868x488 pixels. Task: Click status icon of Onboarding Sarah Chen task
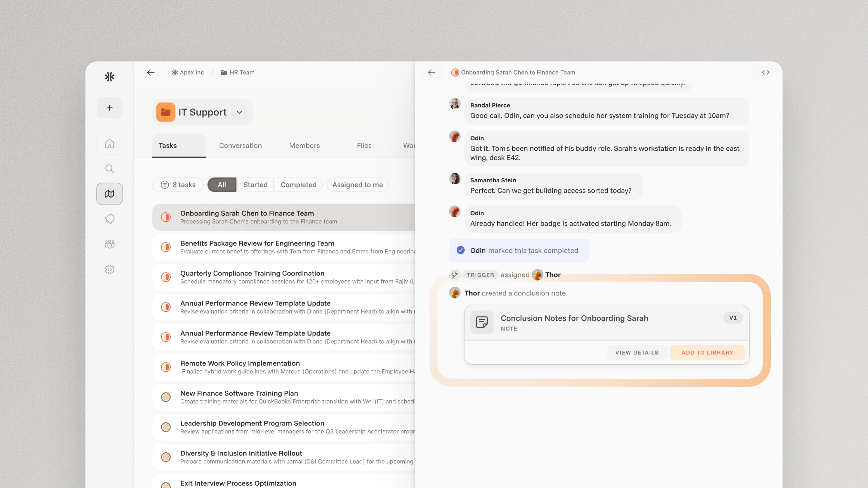coord(165,217)
